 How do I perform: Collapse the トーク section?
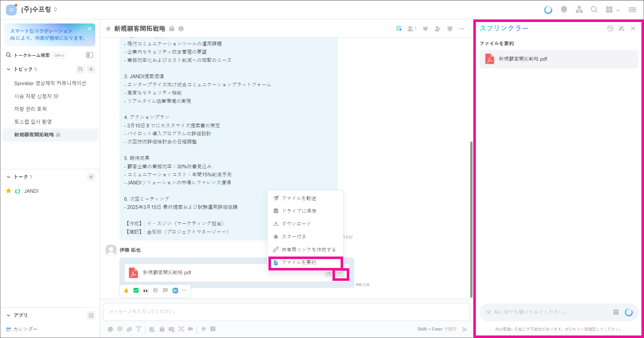(8, 177)
